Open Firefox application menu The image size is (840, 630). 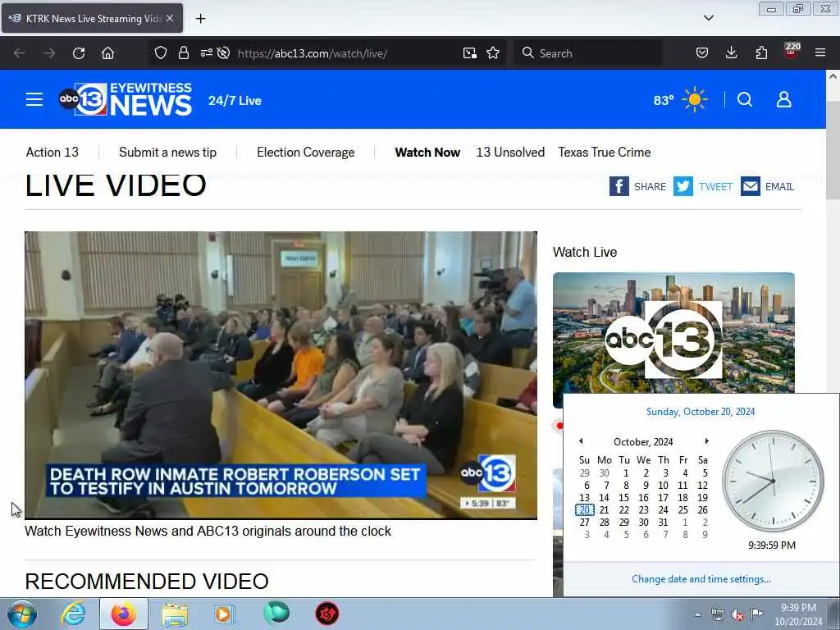click(x=820, y=53)
